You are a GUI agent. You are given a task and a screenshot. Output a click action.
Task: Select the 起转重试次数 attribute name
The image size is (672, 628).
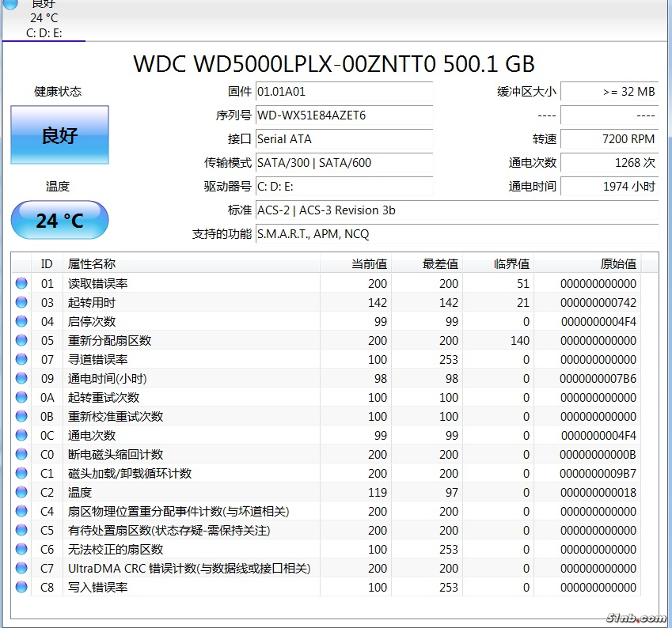point(104,398)
